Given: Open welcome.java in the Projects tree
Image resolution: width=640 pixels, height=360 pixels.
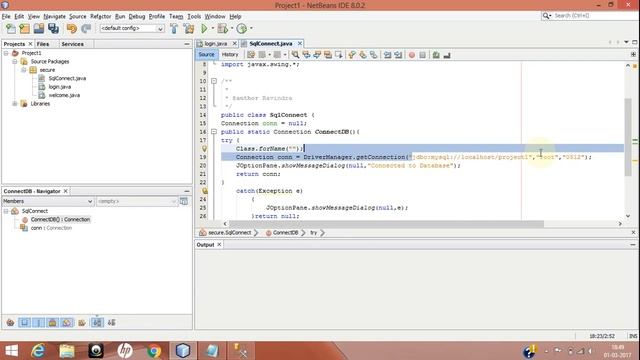Looking at the screenshot, I should point(64,95).
